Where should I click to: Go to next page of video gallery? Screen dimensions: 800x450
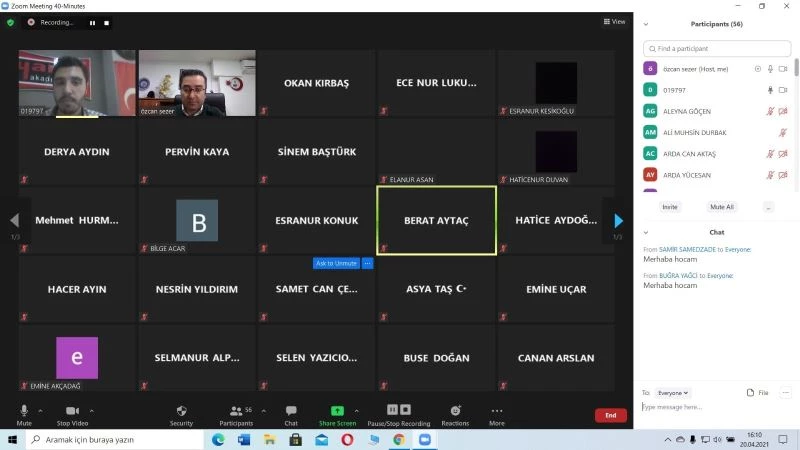point(619,220)
